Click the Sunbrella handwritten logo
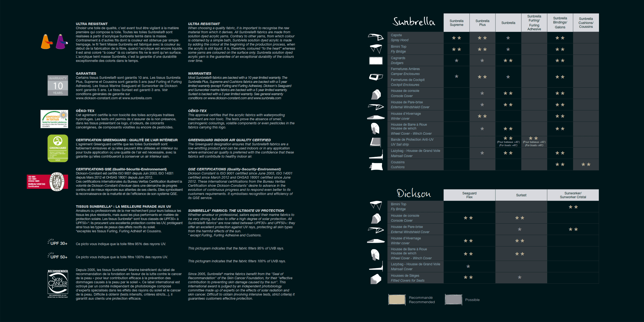 [x=414, y=21]
